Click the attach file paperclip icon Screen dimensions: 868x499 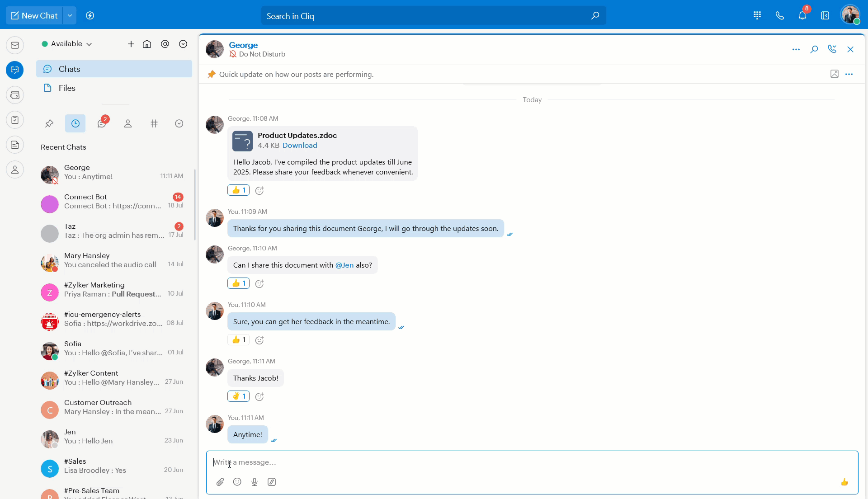pos(220,482)
